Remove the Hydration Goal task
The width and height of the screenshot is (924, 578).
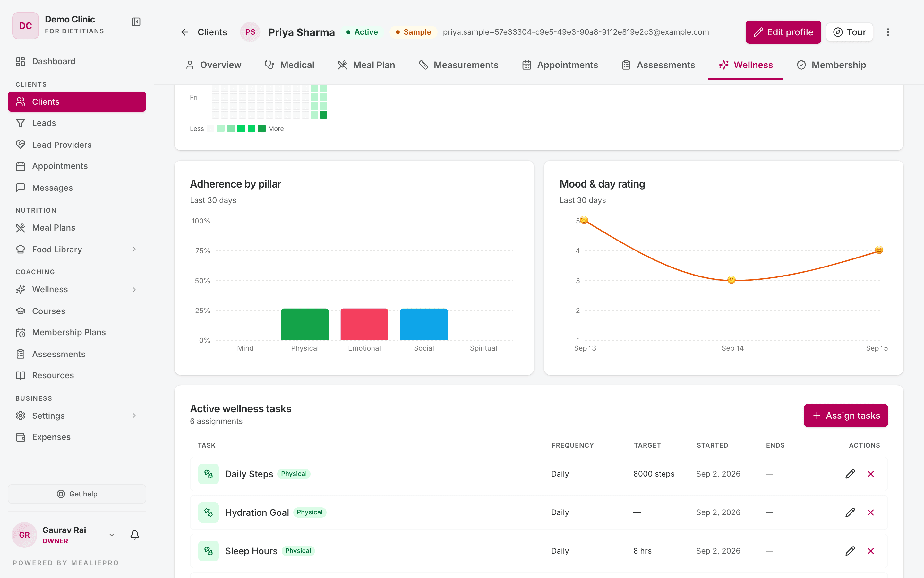[870, 512]
